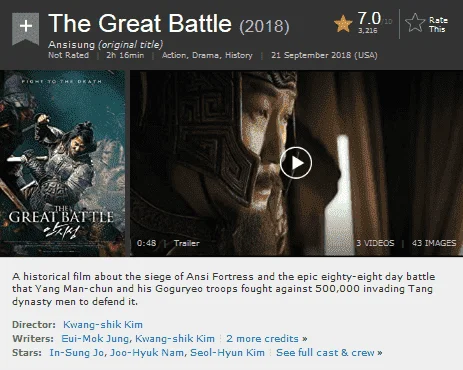This screenshot has width=463, height=370.
Task: Select the Action genre link
Action: [175, 55]
